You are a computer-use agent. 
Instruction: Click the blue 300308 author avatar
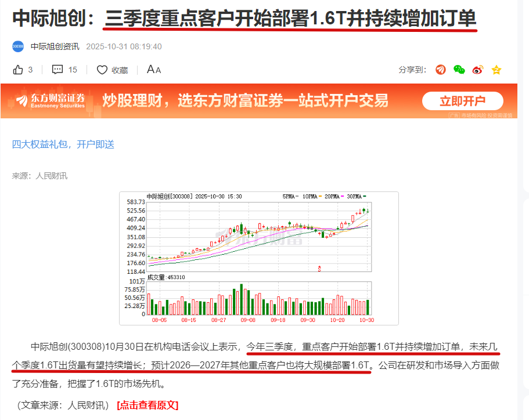coord(18,46)
